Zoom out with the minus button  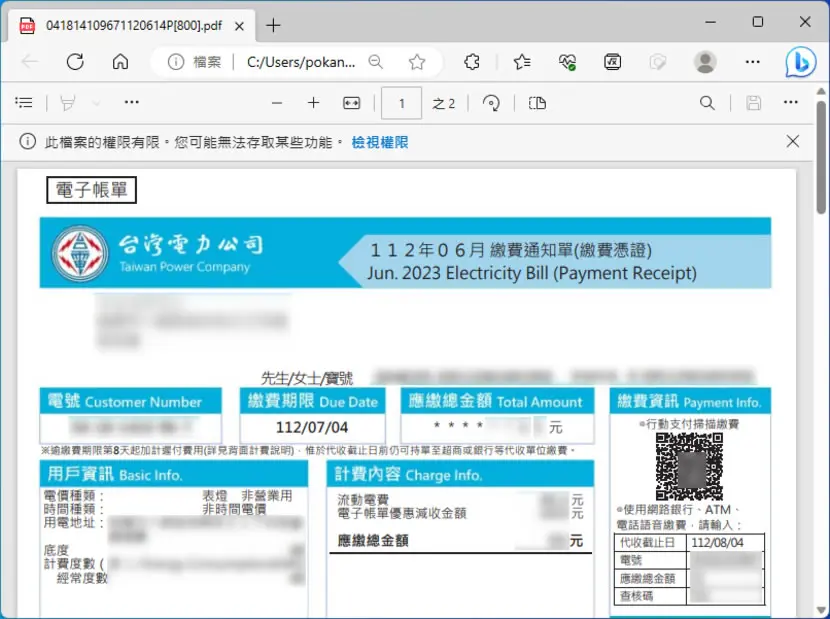tap(277, 103)
